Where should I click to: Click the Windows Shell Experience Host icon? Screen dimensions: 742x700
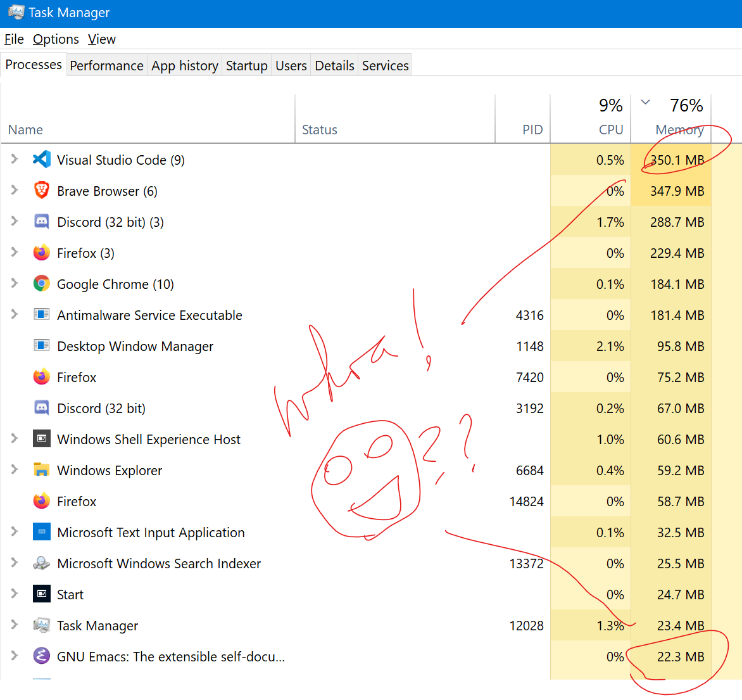[x=42, y=439]
